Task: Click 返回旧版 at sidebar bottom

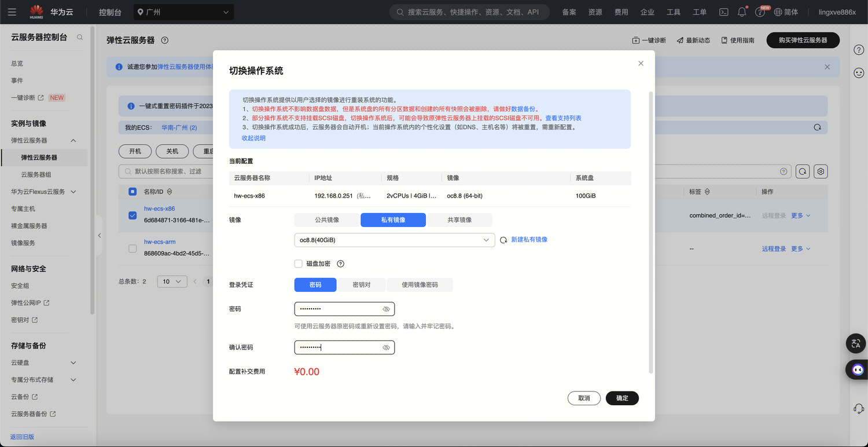Action: tap(22, 437)
